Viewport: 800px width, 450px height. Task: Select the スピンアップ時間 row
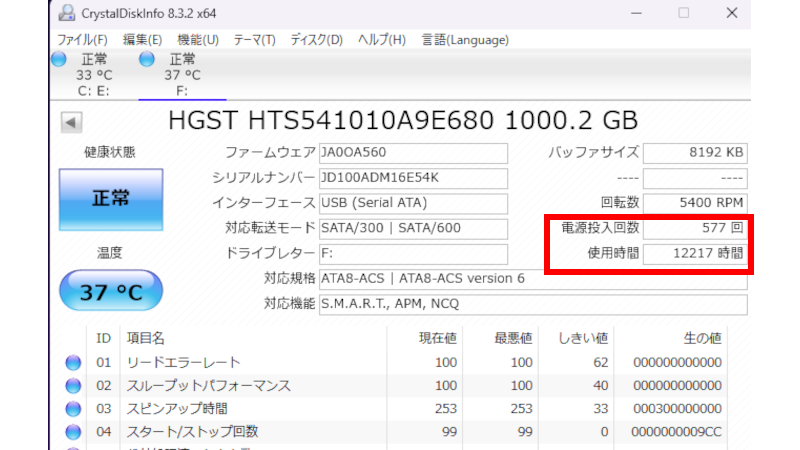tap(393, 409)
